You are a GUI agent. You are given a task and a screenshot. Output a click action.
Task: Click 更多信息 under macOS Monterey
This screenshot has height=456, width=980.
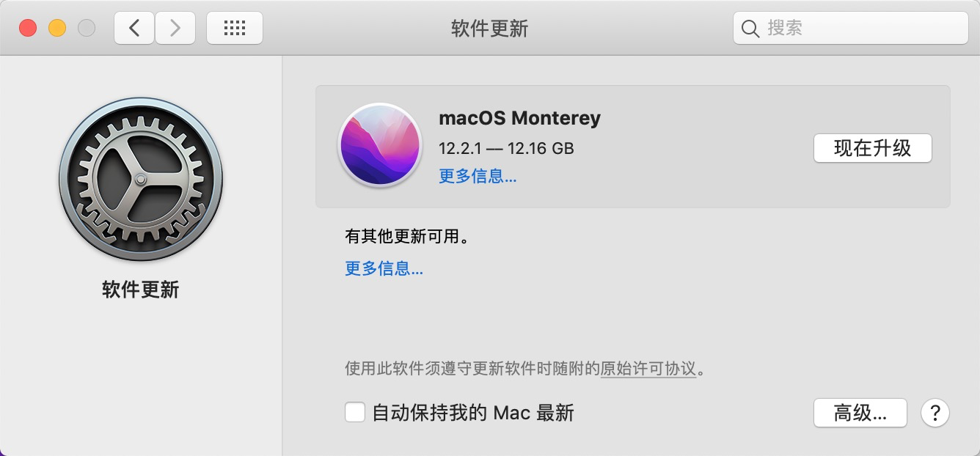click(477, 177)
